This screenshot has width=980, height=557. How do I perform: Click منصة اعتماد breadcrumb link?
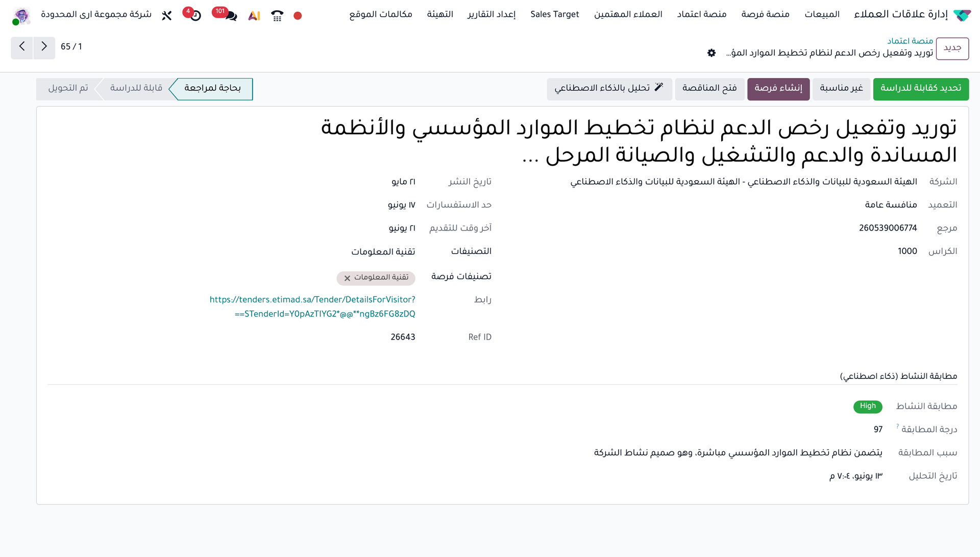coord(910,41)
